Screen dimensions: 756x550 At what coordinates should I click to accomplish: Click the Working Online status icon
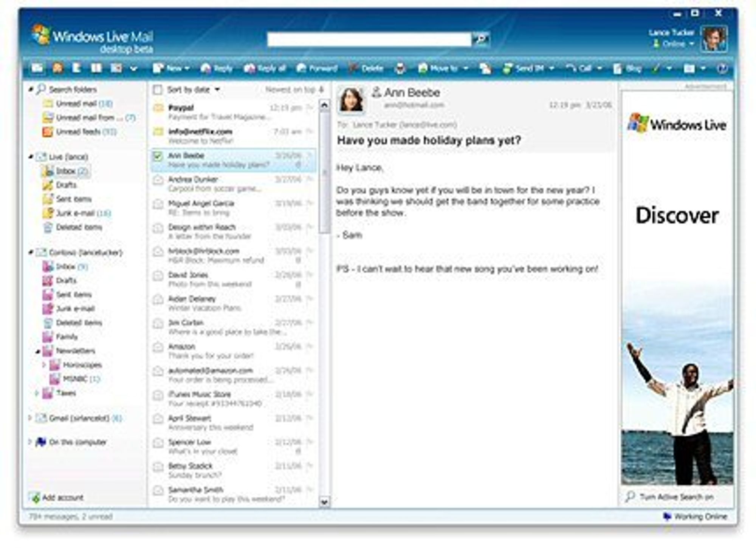coord(667,516)
